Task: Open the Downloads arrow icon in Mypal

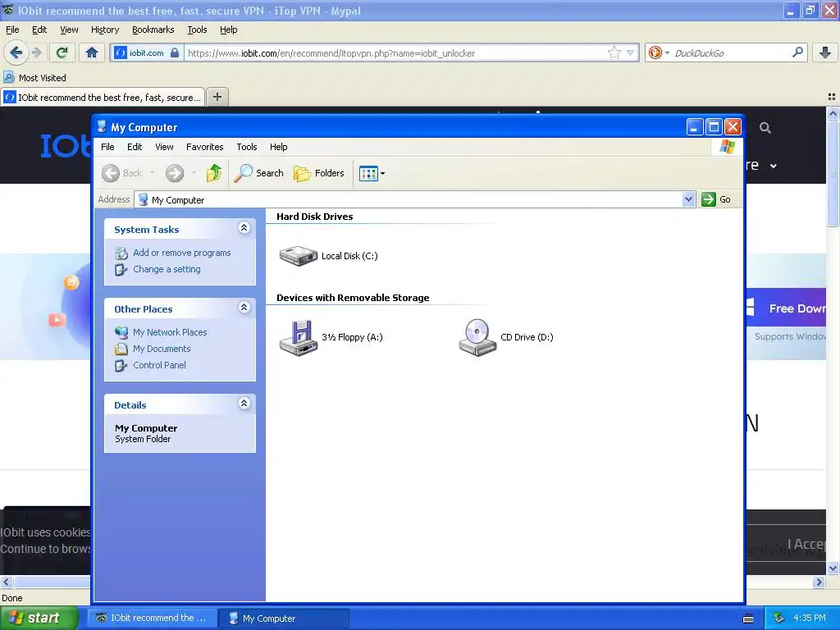Action: 825,52
